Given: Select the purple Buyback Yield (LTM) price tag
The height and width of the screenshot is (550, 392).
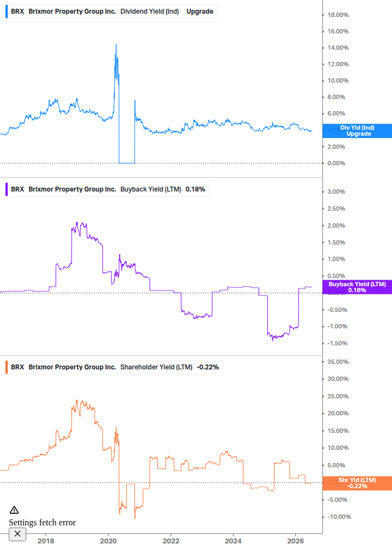Looking at the screenshot, I should [357, 287].
